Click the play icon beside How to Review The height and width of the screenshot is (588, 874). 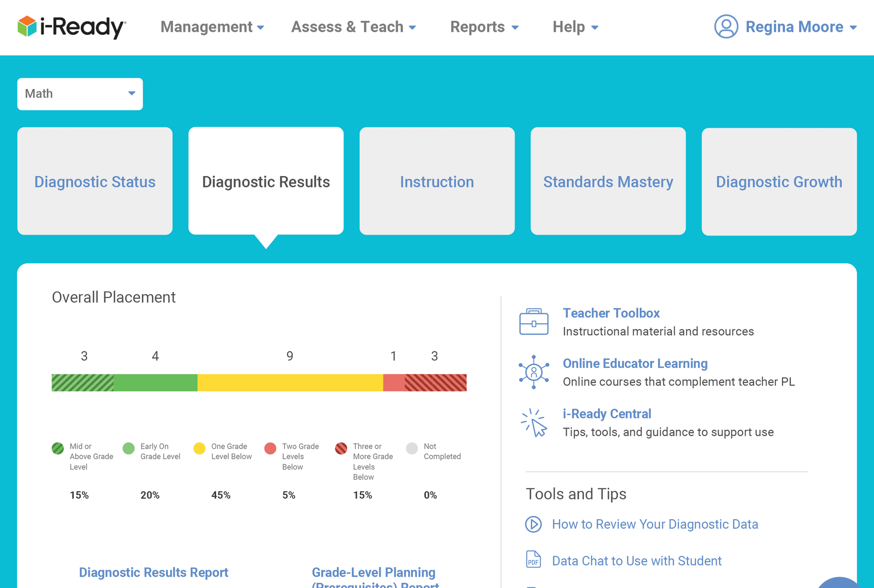(533, 524)
